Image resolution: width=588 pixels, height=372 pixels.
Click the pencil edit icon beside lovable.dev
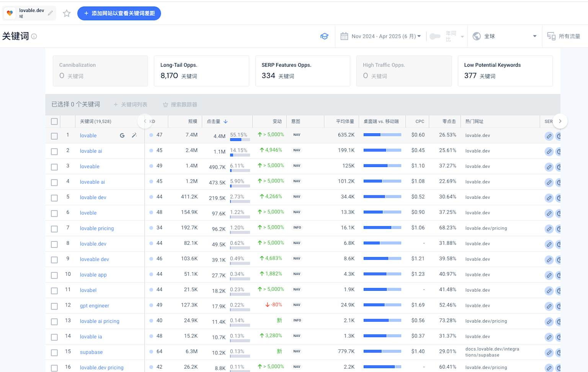point(50,13)
